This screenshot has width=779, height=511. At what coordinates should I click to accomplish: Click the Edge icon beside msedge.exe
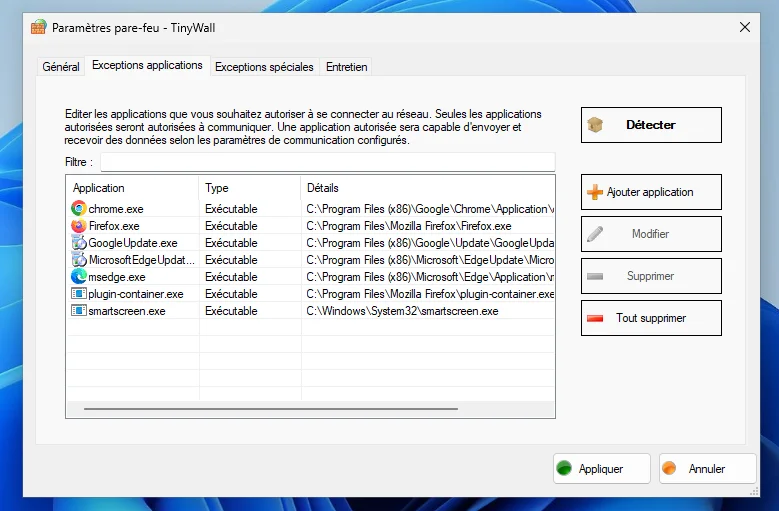(x=78, y=277)
